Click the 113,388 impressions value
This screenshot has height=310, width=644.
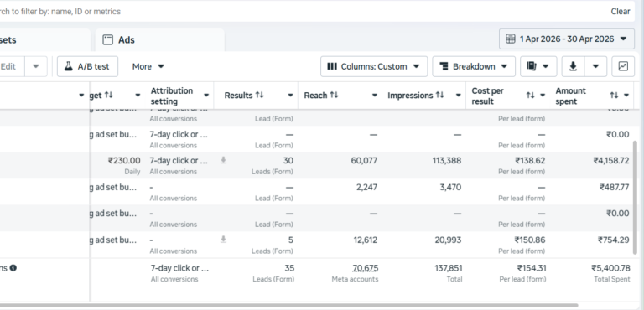tap(446, 161)
